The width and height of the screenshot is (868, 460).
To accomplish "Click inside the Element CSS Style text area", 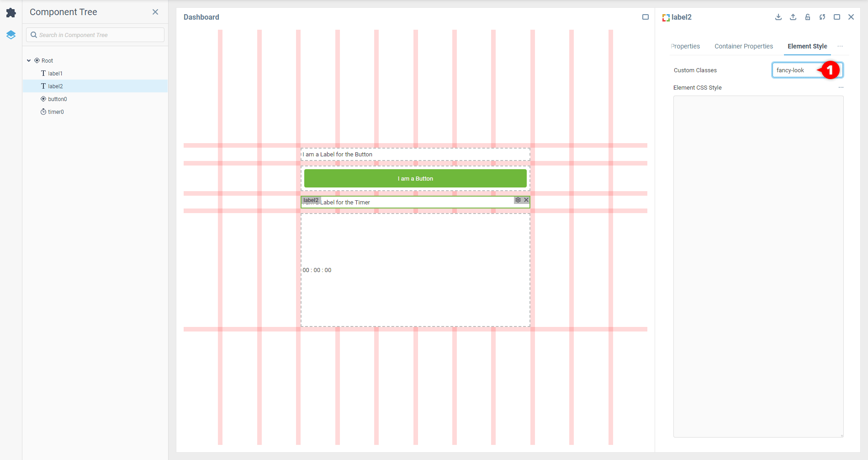I will click(x=758, y=266).
